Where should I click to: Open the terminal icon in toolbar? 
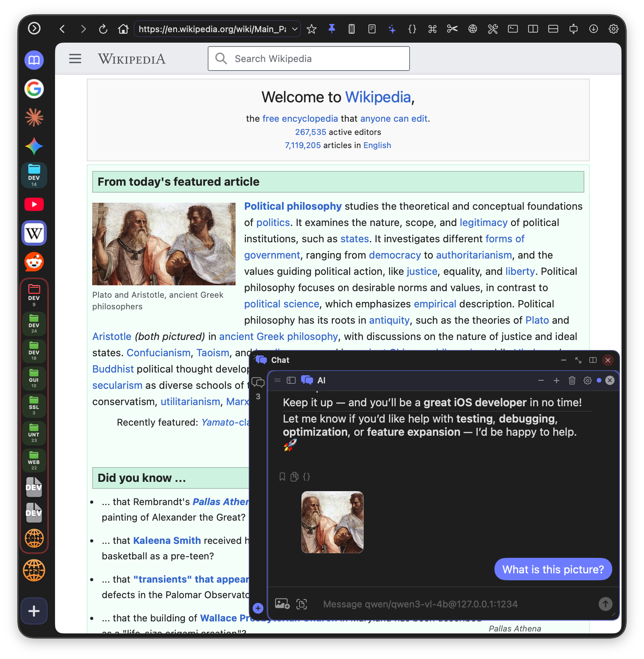513,29
